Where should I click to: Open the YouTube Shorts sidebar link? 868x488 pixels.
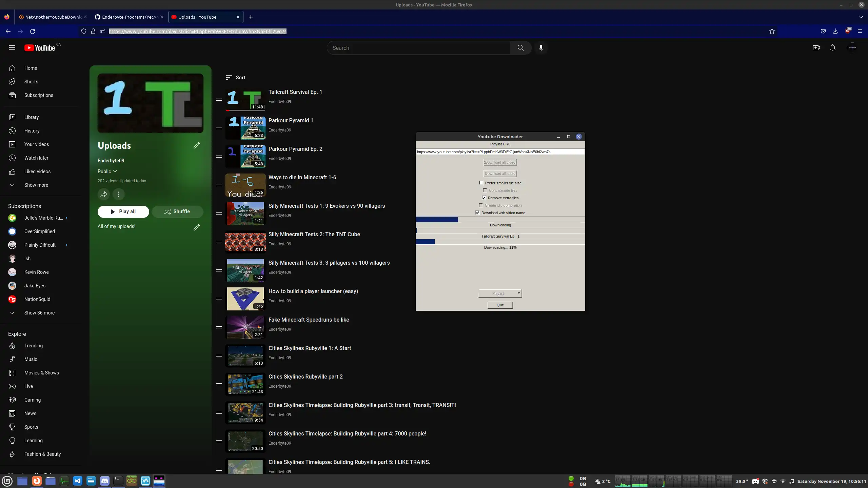click(x=31, y=82)
